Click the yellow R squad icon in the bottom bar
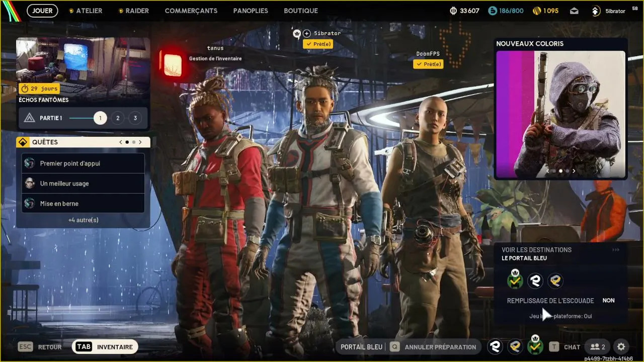This screenshot has width=644, height=362. 515,346
